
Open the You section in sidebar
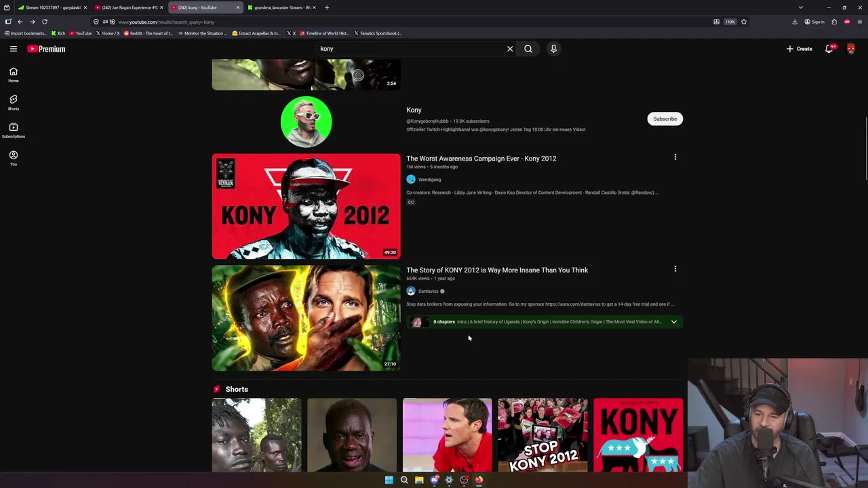click(14, 158)
